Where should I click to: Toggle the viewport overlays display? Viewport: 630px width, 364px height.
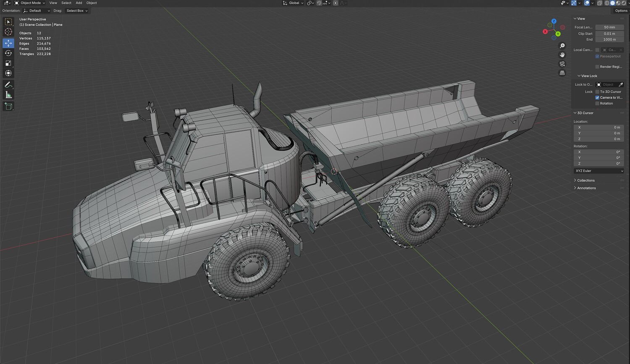[x=587, y=3]
